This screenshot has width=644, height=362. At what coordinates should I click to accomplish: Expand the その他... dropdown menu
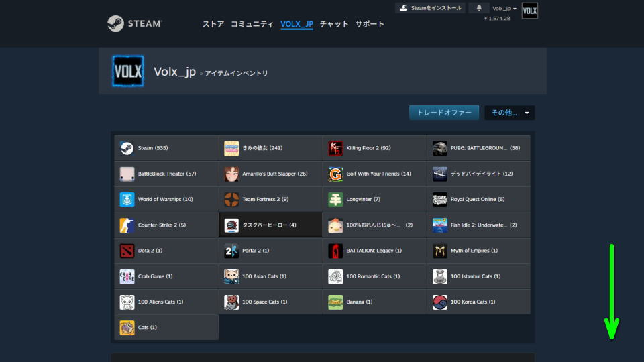509,113
